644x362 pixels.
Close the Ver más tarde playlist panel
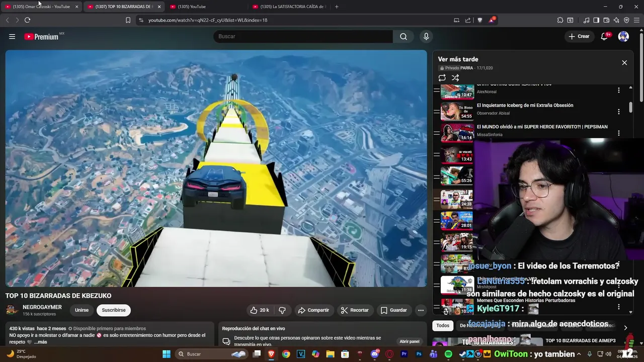[x=624, y=63]
